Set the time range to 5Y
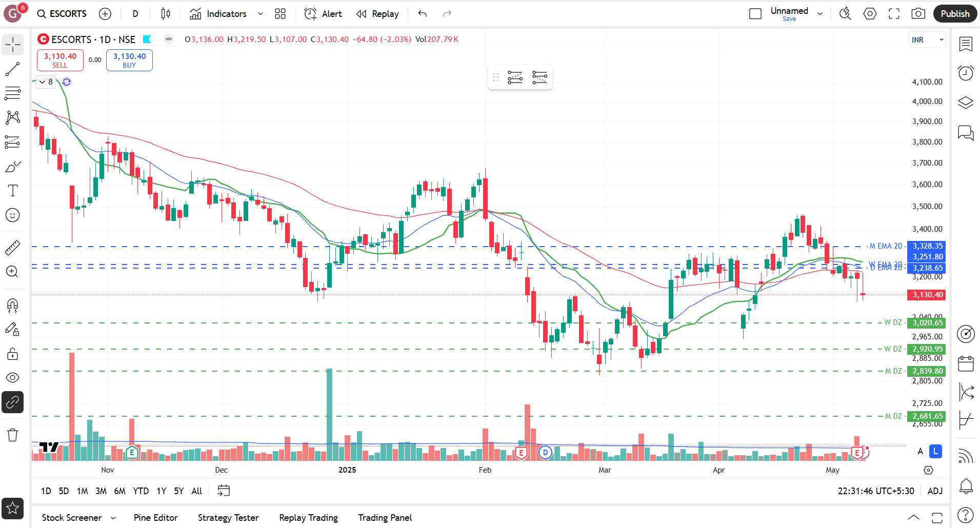Screen dimensions: 980x528 178,491
